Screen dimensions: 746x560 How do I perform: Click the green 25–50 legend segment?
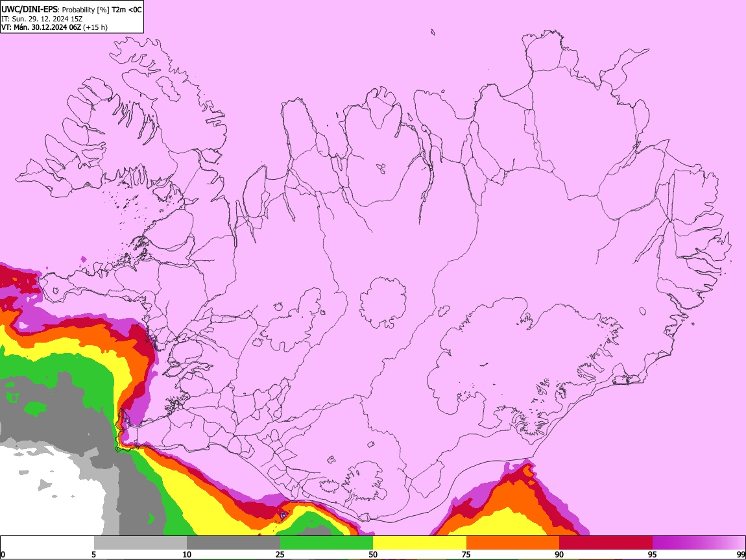coord(326,543)
